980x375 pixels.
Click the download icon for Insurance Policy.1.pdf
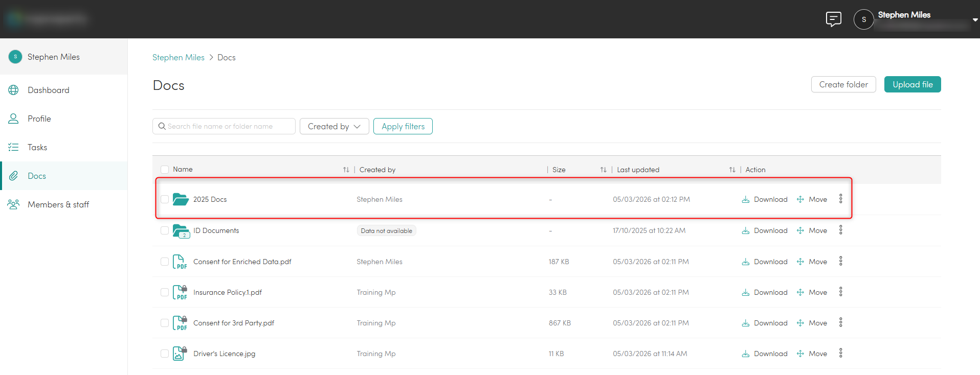coord(746,292)
